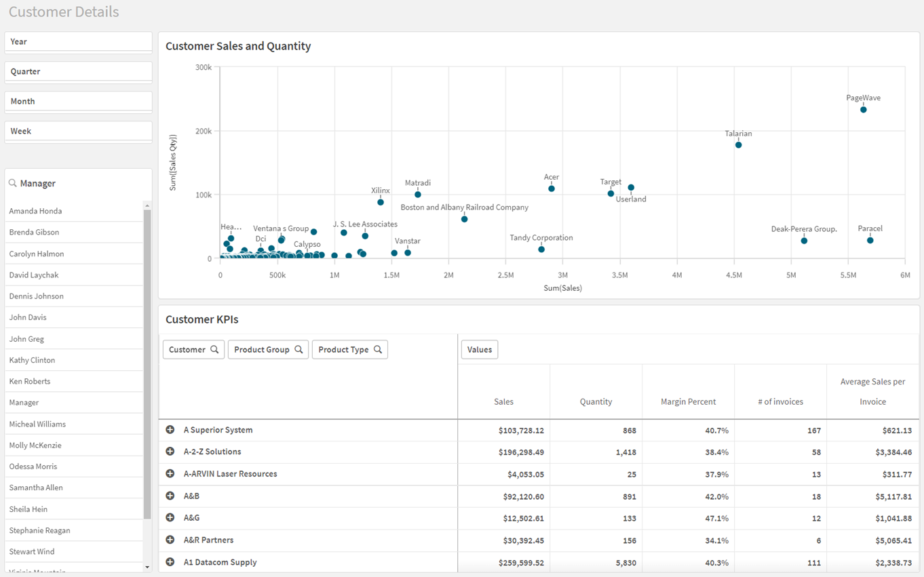Expand the A-2-Z Solutions row
The image size is (924, 577).
(x=170, y=452)
